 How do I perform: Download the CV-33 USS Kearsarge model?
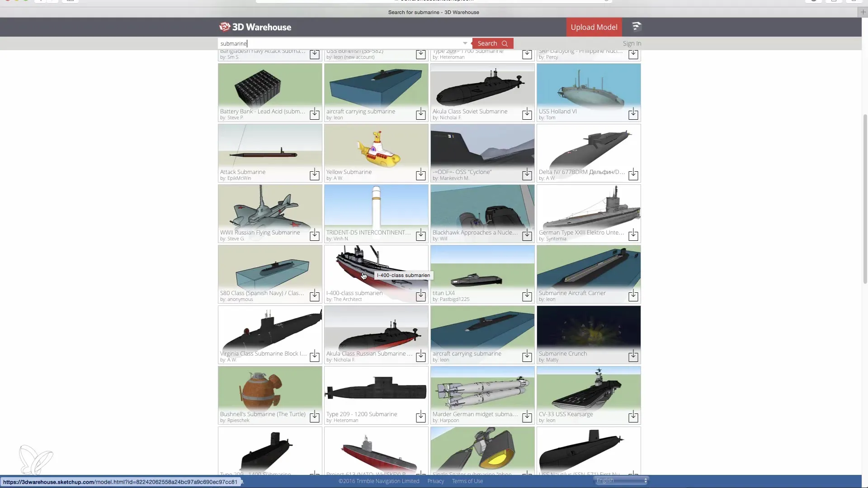pos(633,417)
